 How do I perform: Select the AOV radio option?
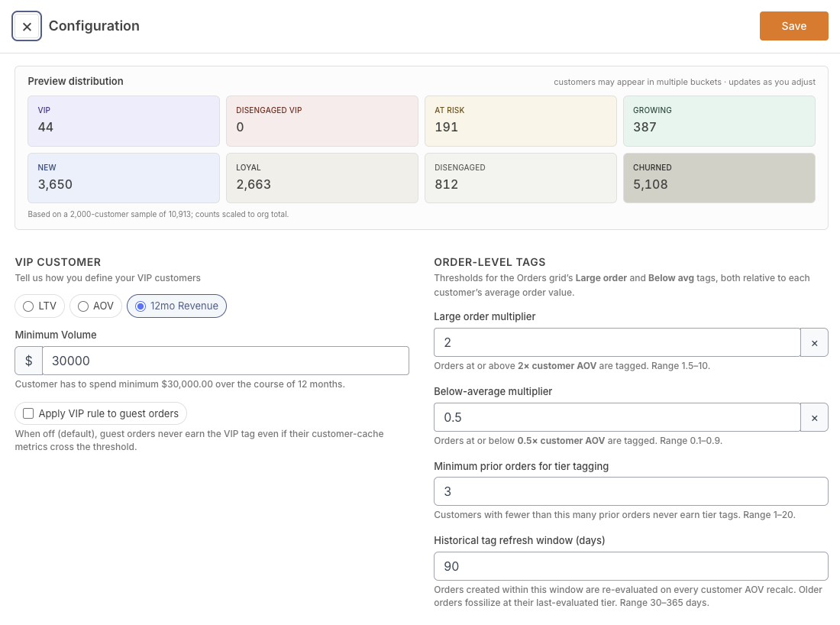pos(96,306)
